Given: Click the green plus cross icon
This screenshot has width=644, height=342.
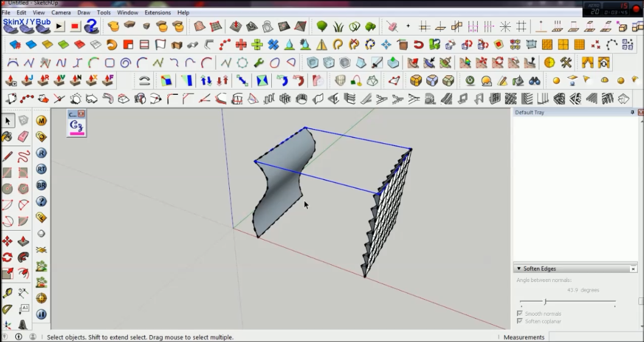Looking at the screenshot, I should pos(257,45).
